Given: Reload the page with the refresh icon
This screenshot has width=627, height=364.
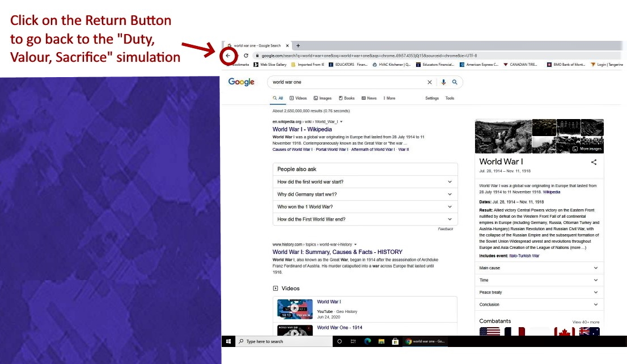Looking at the screenshot, I should point(246,56).
